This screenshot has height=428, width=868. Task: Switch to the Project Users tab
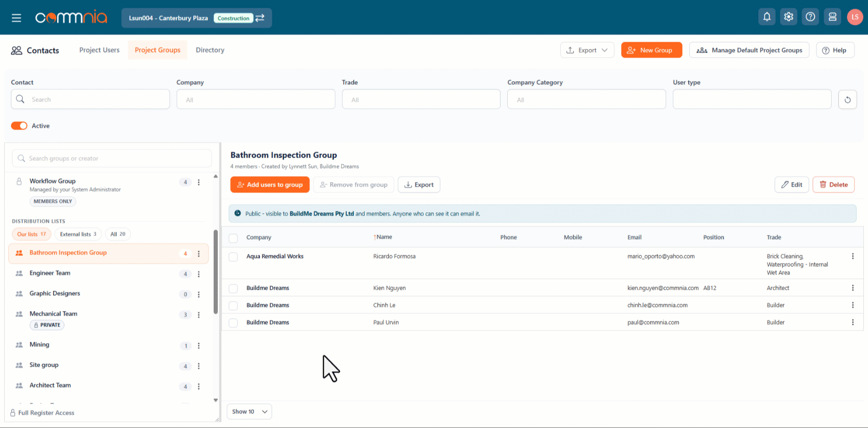click(x=99, y=50)
